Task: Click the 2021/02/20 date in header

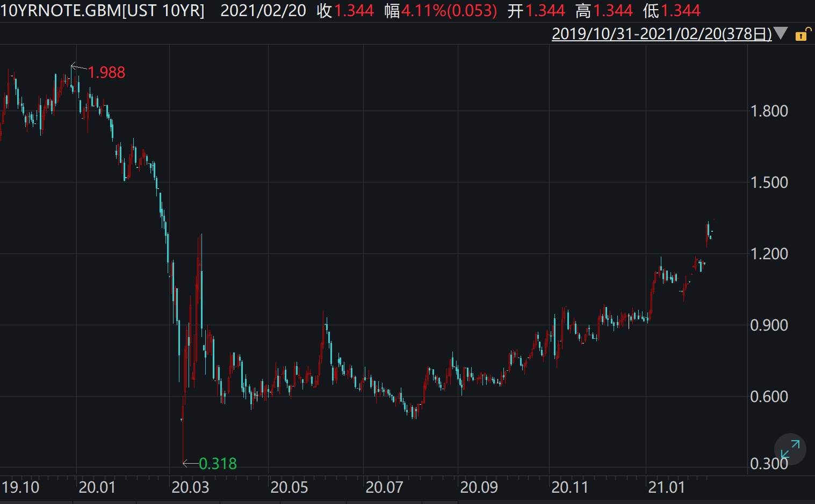Action: (x=263, y=11)
